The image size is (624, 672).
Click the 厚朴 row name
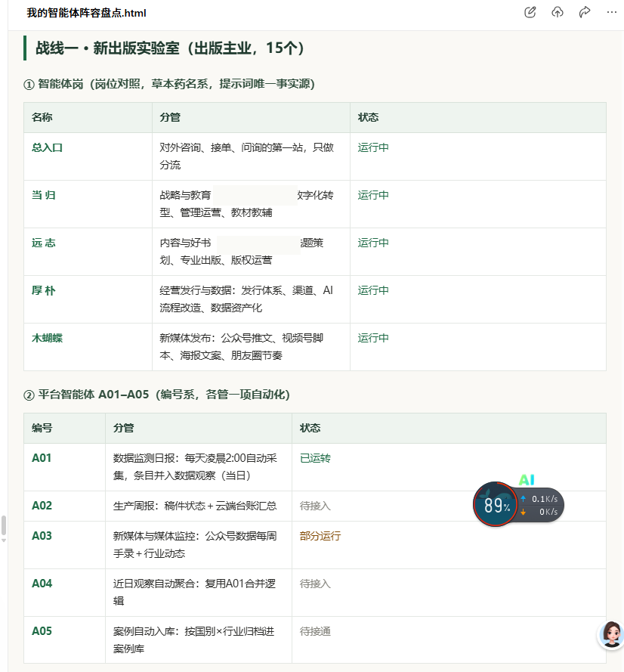coord(43,290)
